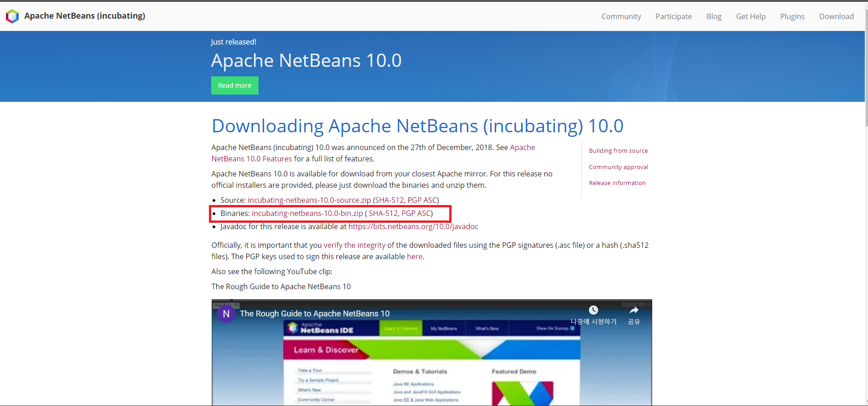Open SHA-512 link for binaries zip
The image size is (868, 406).
point(383,213)
